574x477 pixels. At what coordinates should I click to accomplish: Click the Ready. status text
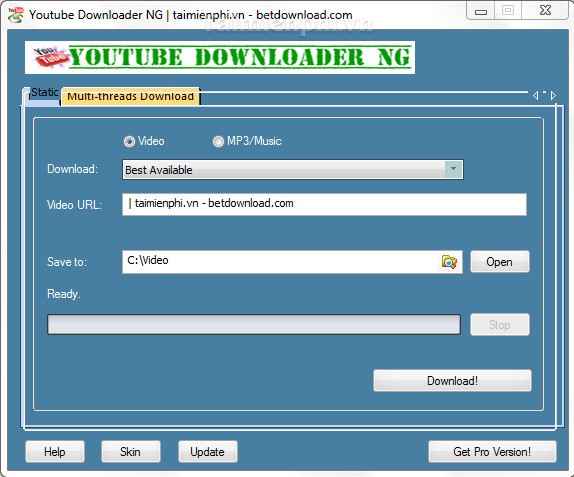64,294
